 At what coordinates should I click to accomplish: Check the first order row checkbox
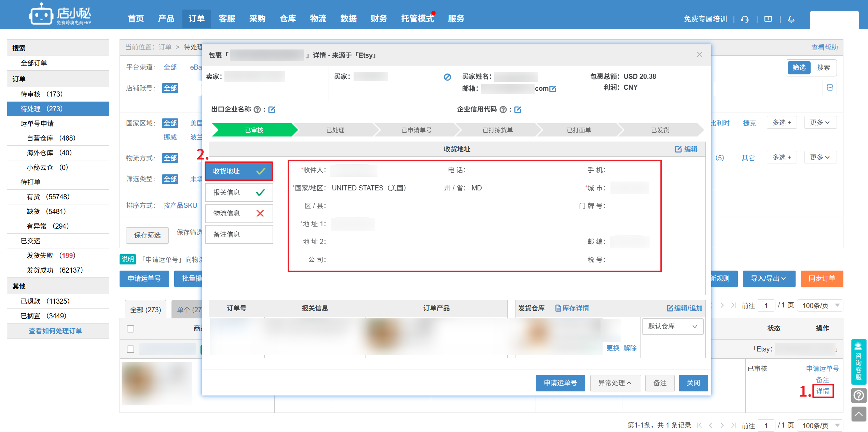tap(130, 349)
